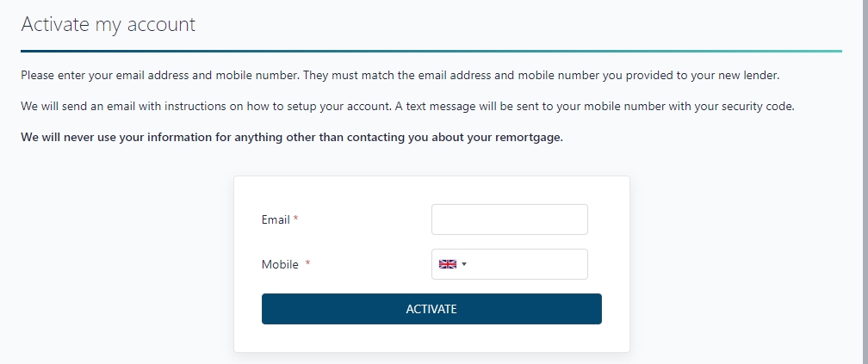Select the 'Activate my account' heading
868x364 pixels.
click(108, 24)
